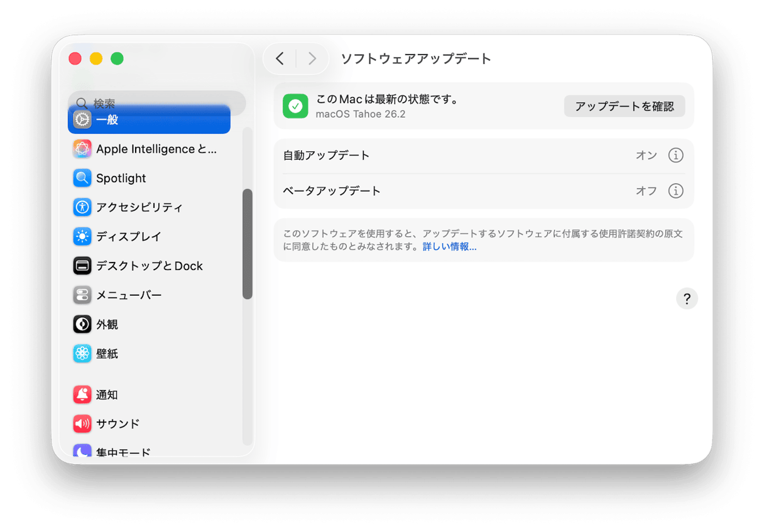Open アクセシビリティ settings icon
The height and width of the screenshot is (532, 764).
[82, 207]
